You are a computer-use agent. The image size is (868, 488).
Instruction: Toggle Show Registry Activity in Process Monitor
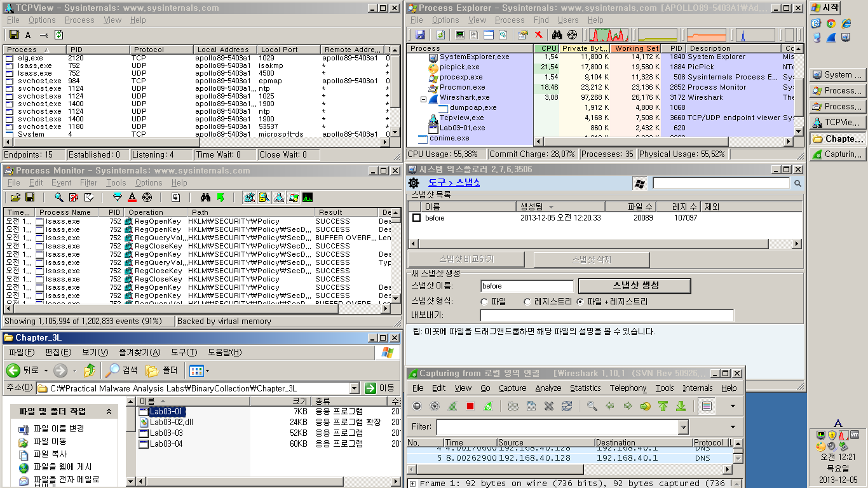coord(249,198)
